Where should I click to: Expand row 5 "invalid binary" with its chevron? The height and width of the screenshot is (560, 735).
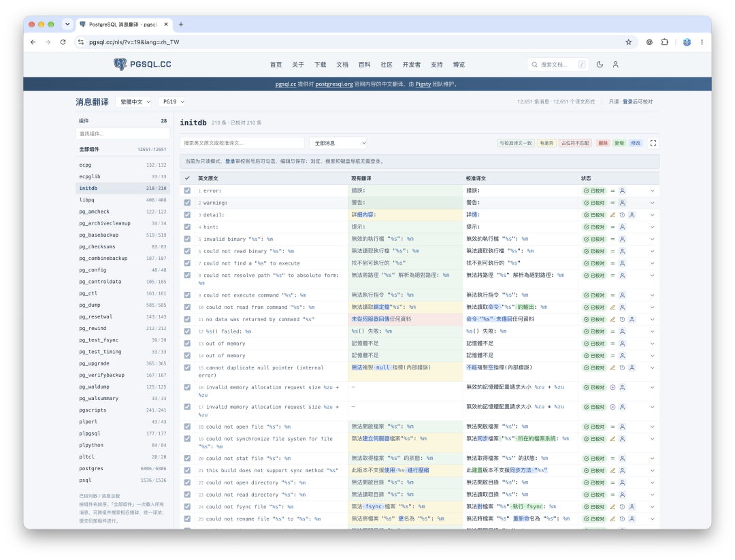(652, 239)
